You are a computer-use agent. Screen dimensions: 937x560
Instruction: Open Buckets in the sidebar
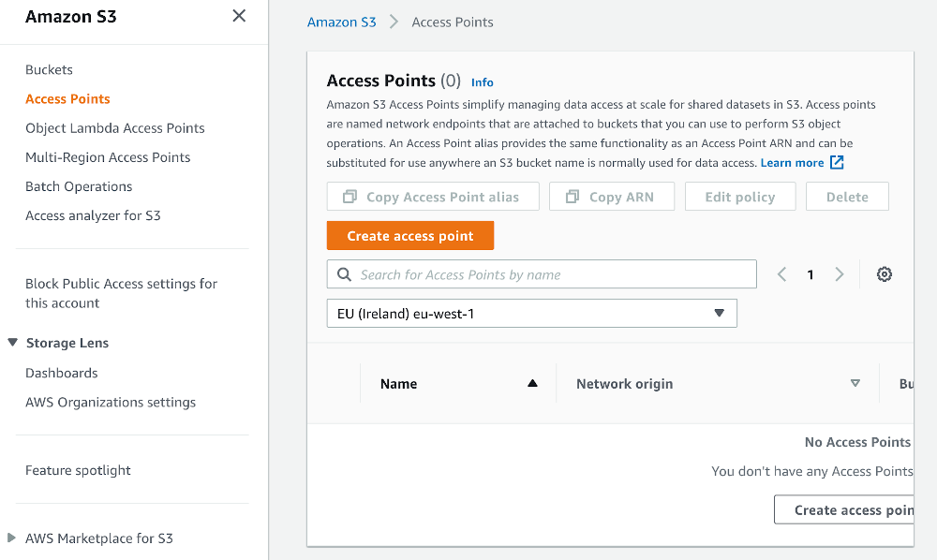click(49, 69)
